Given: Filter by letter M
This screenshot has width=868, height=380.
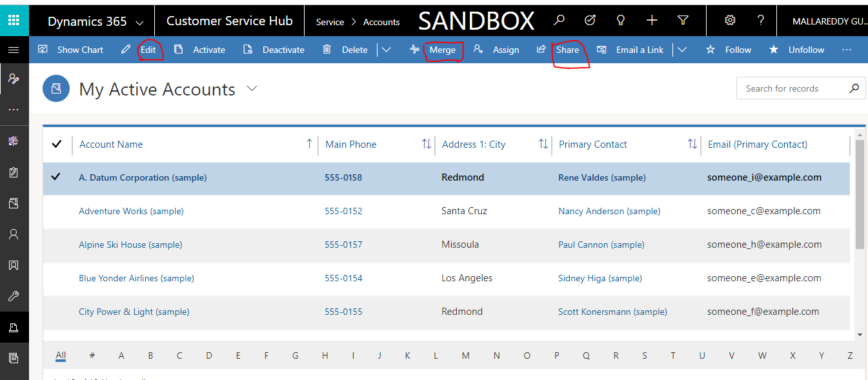Looking at the screenshot, I should click(465, 355).
